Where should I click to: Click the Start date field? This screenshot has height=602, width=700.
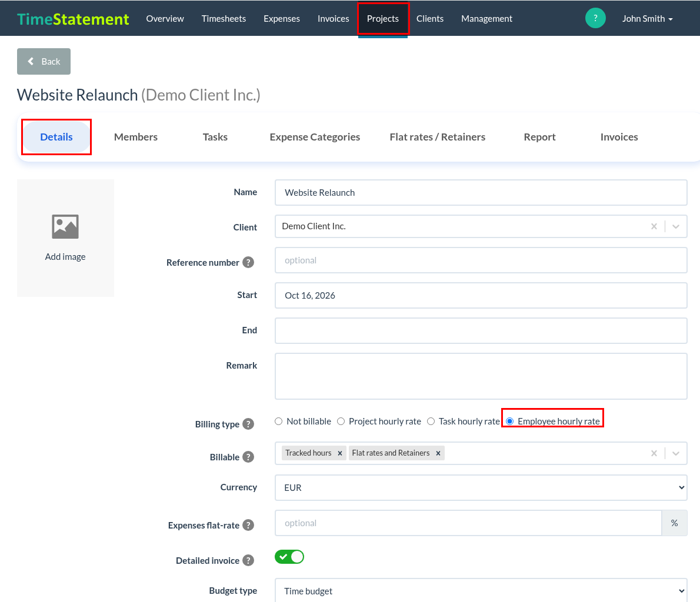[481, 296]
